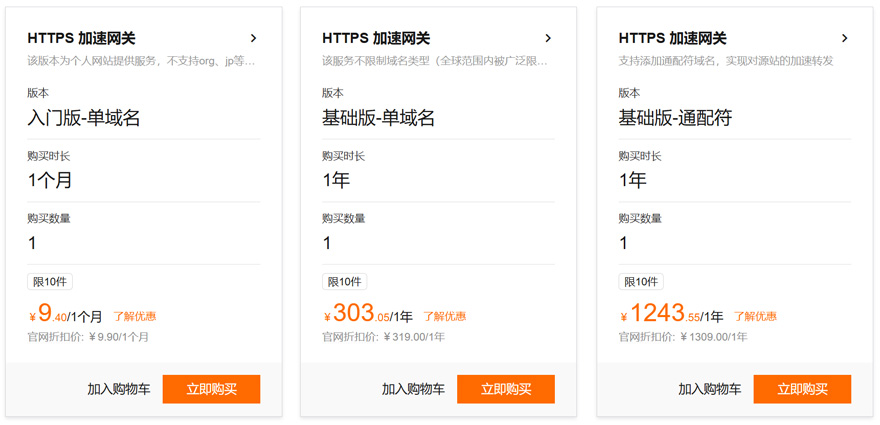Viewport: 880px width, 425px height.
Task: Click the 官网折扣价 ¥319.00/1年 text
Action: tap(383, 337)
